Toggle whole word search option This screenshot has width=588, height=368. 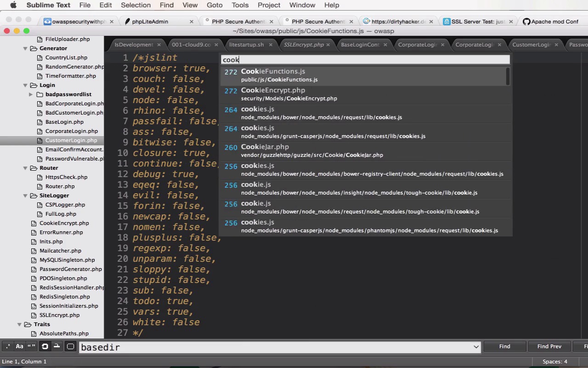tap(31, 346)
